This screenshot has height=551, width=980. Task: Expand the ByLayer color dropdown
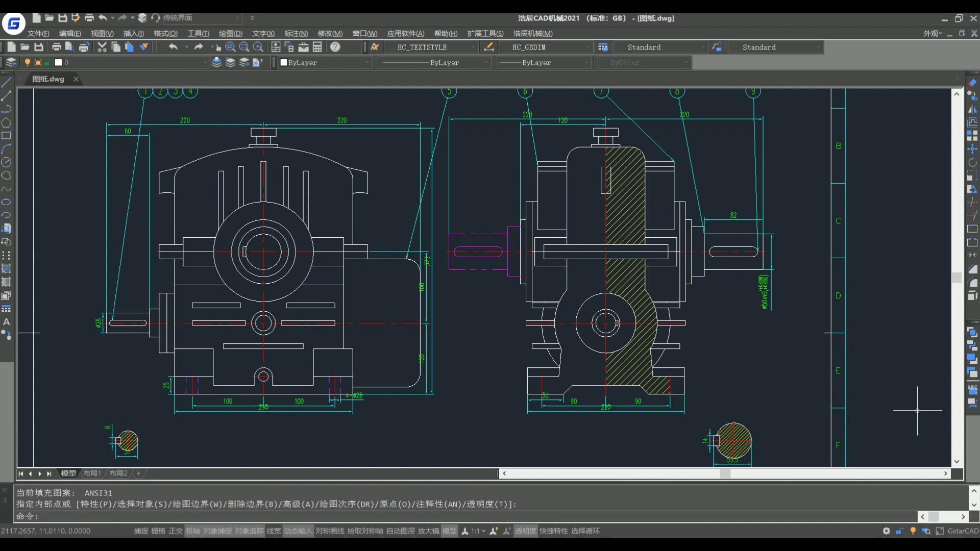pyautogui.click(x=366, y=63)
